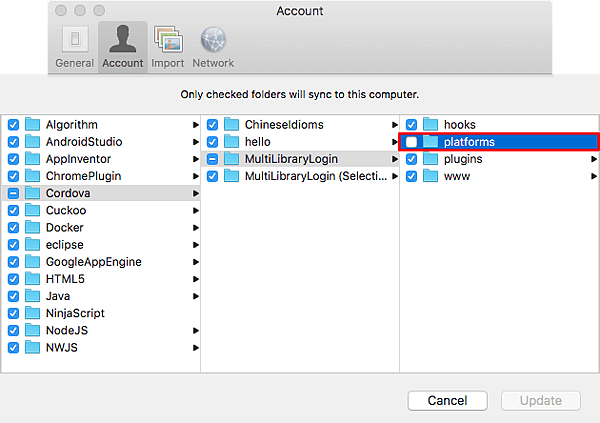Click the hooks folder icon

(431, 125)
